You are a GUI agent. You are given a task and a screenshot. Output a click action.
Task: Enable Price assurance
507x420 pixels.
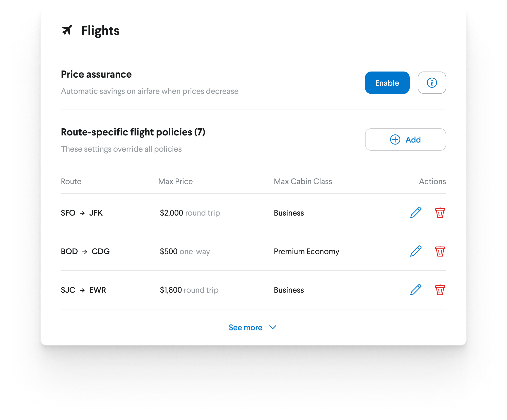click(387, 83)
